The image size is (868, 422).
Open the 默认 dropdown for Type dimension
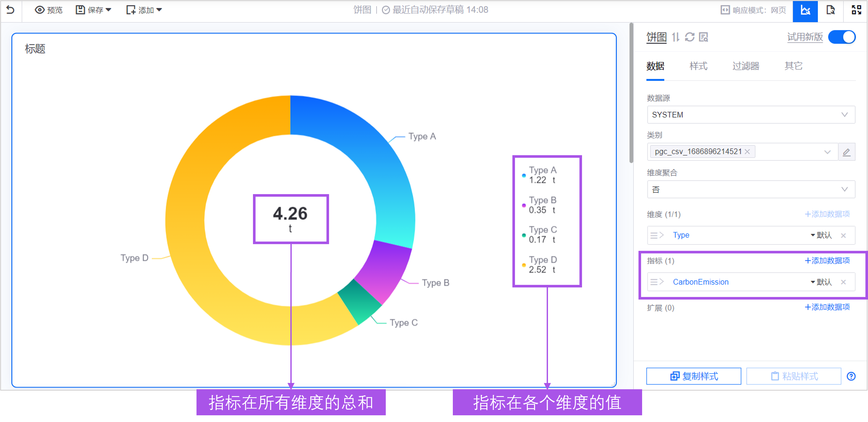(821, 235)
